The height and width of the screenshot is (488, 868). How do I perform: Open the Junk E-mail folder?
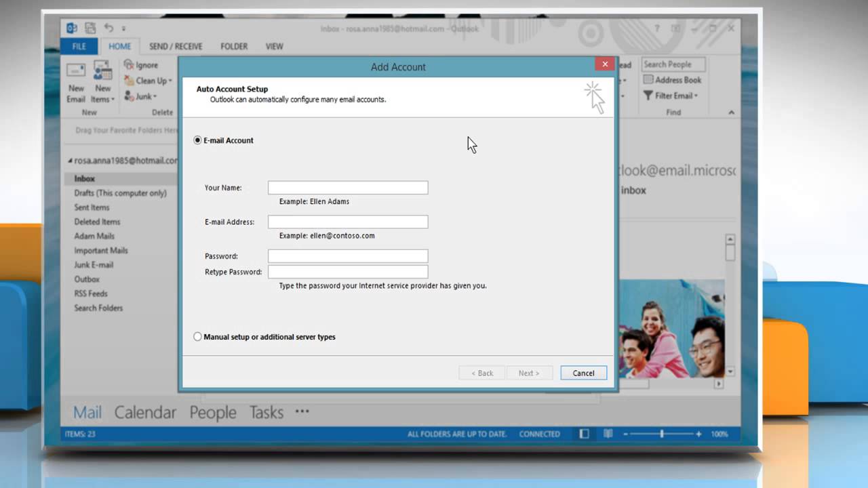(x=94, y=265)
